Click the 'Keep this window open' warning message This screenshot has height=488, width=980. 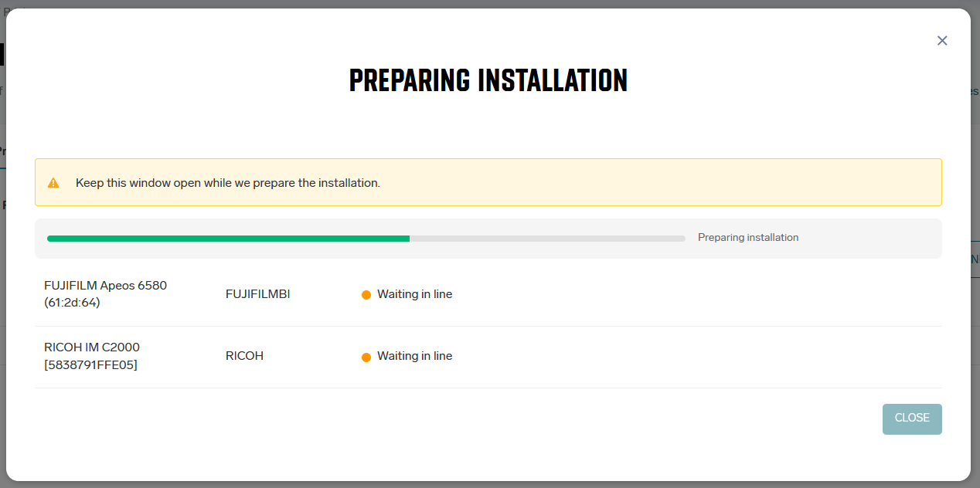pos(228,183)
